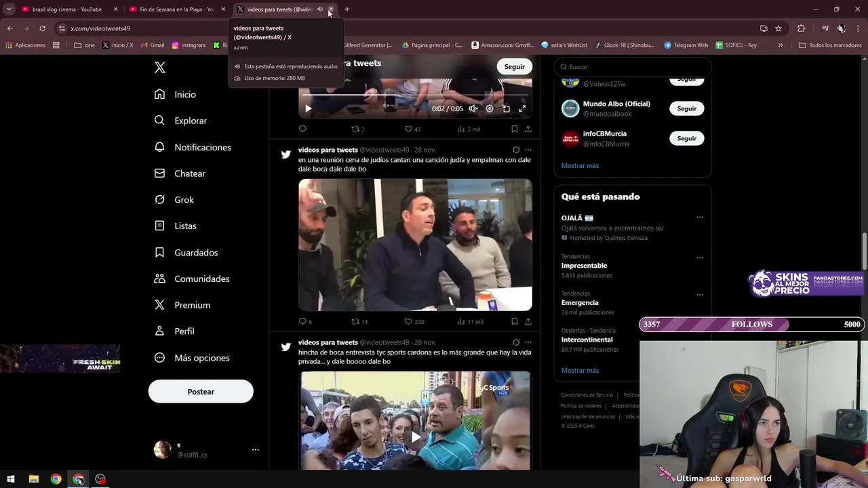Viewport: 868px width, 488px height.
Task: Mute the top video player
Action: 473,108
